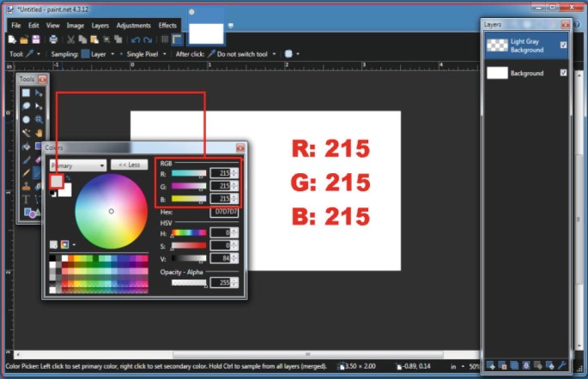588x379 pixels.
Task: Open layer properties wrench icon
Action: click(x=562, y=365)
